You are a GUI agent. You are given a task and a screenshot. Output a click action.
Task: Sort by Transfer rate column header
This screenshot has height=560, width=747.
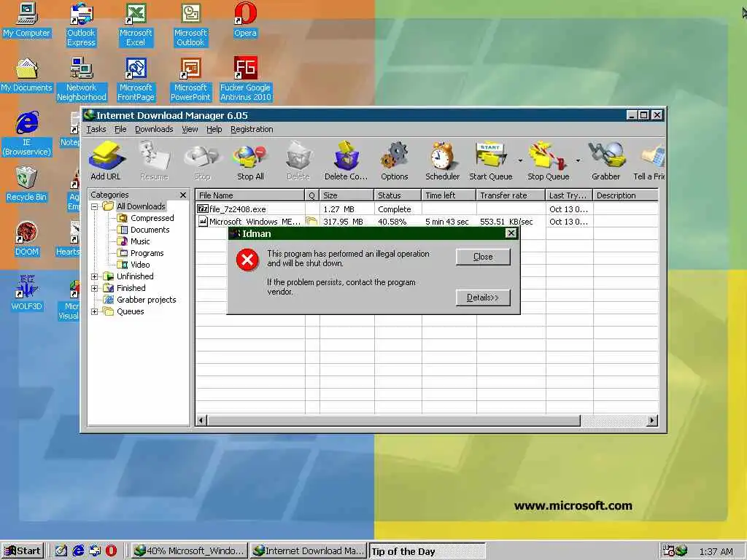(x=511, y=195)
